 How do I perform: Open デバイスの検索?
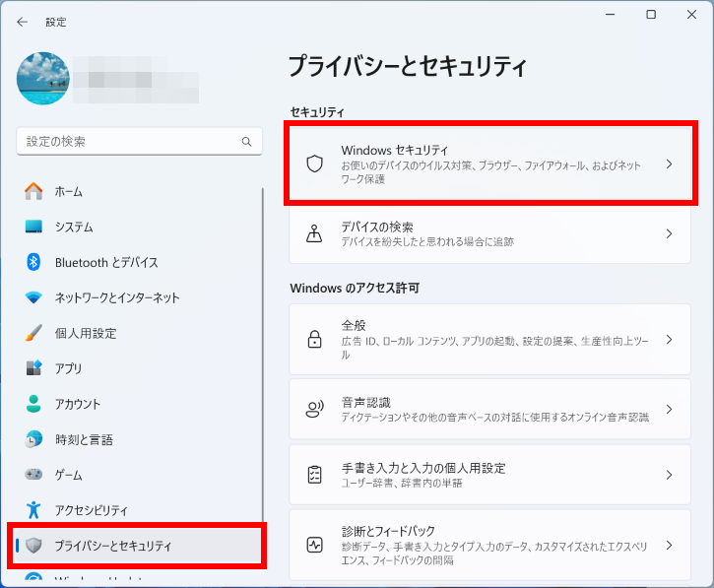coord(490,233)
